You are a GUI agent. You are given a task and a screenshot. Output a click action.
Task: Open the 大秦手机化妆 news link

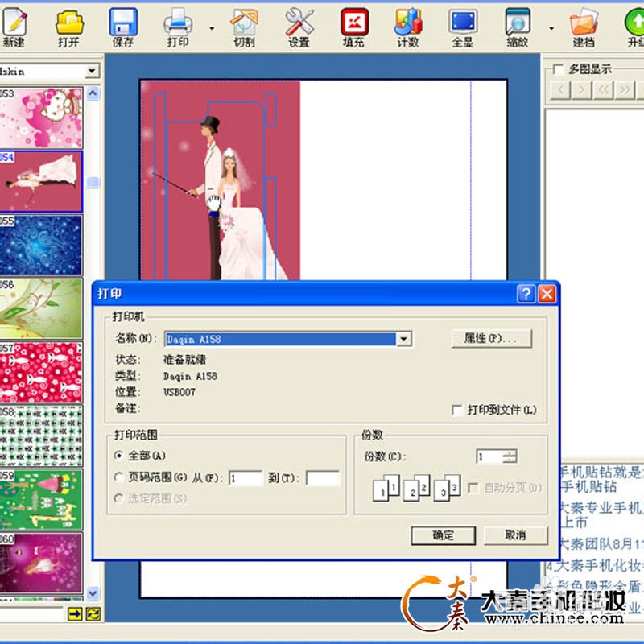(595, 566)
